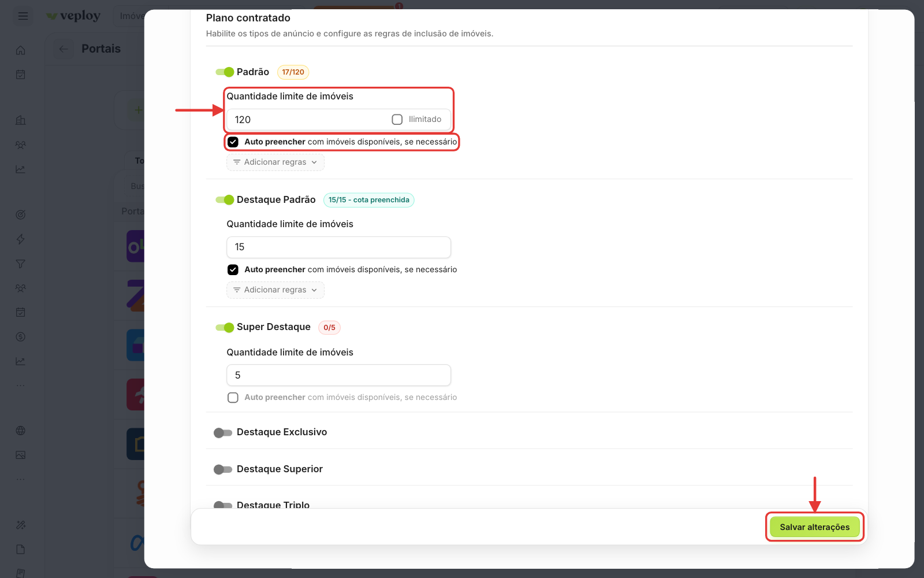Image resolution: width=924 pixels, height=578 pixels.
Task: Click the Portais page title
Action: click(x=101, y=49)
